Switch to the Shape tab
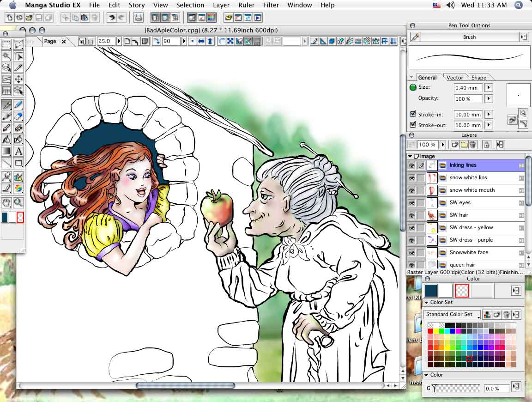This screenshot has height=402, width=532. [x=479, y=78]
